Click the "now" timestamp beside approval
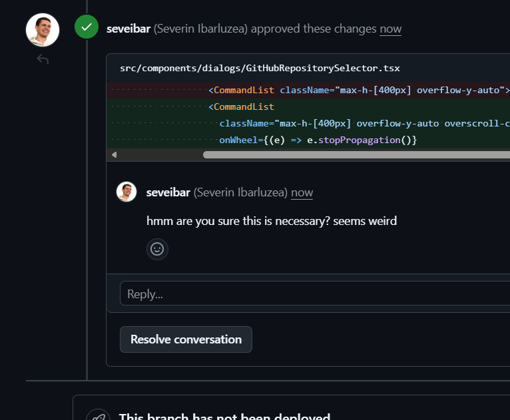The width and height of the screenshot is (510, 420). 390,29
